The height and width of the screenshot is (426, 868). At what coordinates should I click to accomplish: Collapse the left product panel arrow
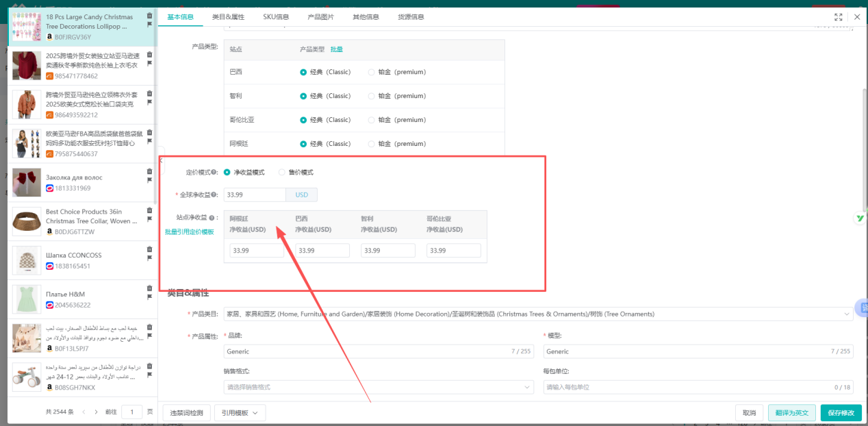click(x=162, y=160)
